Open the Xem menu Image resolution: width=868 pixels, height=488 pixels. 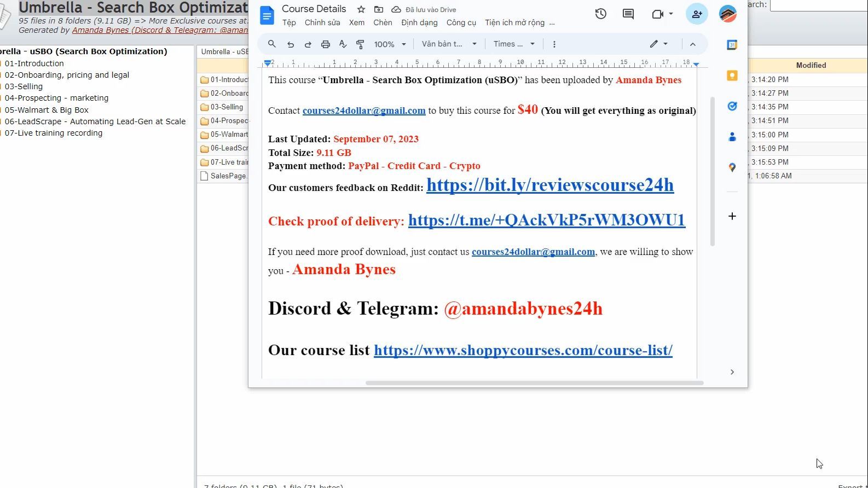357,22
